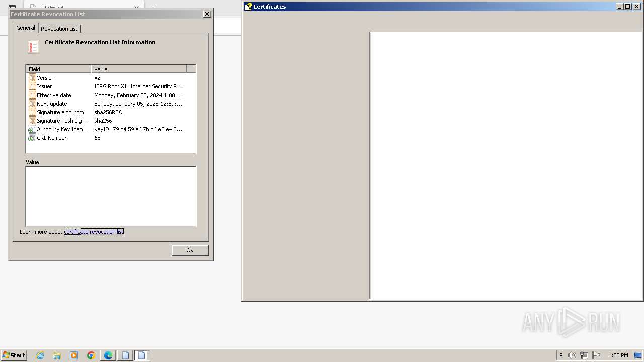Click the Authority Key Identifier icon
The image size is (644, 362).
(x=32, y=129)
